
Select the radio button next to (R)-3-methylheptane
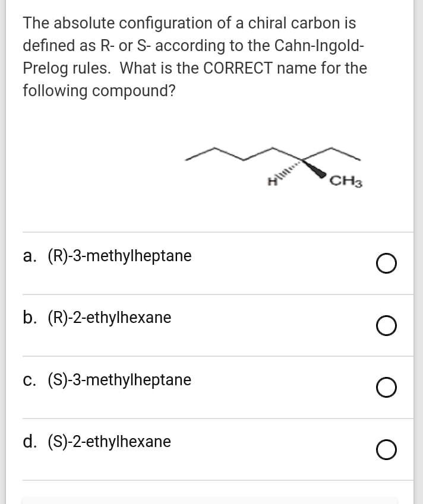click(x=387, y=262)
